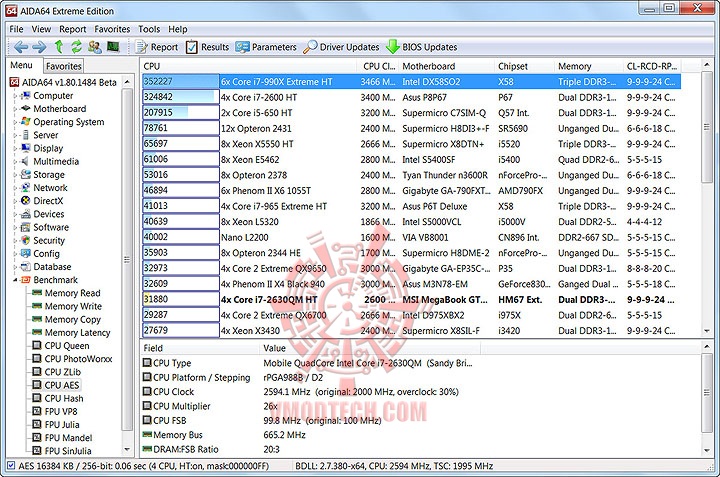Expand the Motherboard tree node
The height and width of the screenshot is (477, 720).
pyautogui.click(x=15, y=109)
